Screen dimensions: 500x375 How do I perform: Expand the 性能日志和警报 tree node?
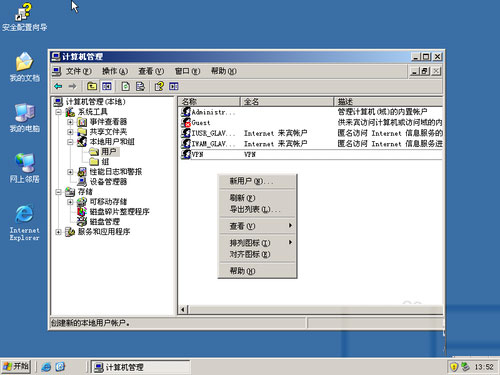coord(70,172)
